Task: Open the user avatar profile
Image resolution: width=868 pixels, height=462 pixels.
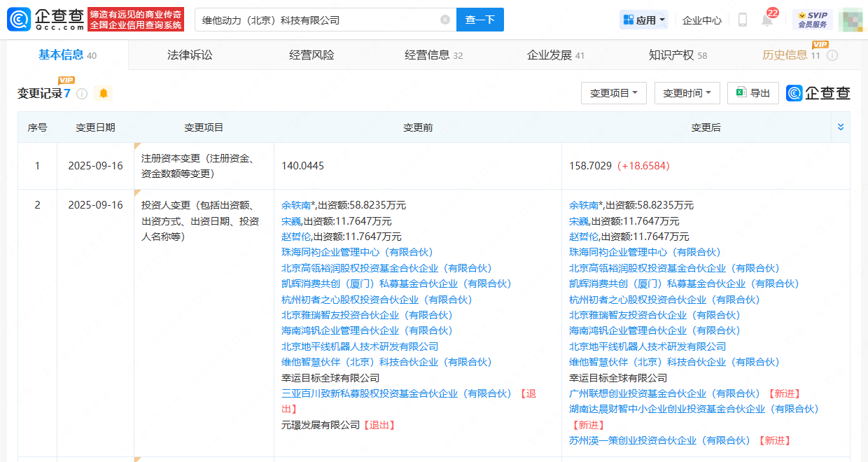Action: 850,20
